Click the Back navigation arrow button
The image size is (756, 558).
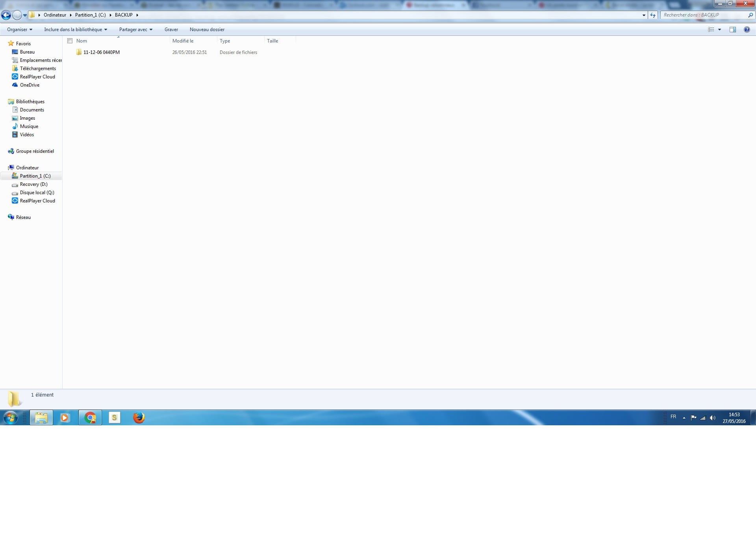tap(6, 15)
